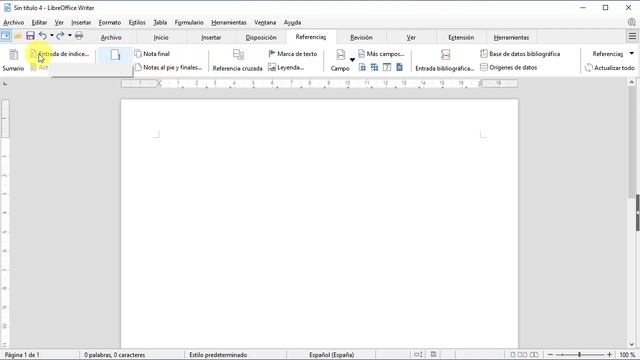Open the Formulario menu
This screenshot has width=640, height=360.
tap(189, 22)
